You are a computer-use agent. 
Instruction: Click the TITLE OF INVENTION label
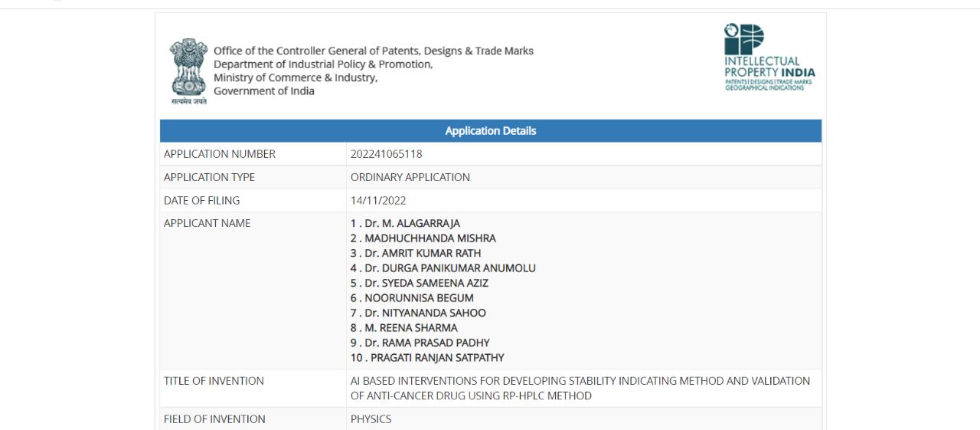pyautogui.click(x=214, y=381)
